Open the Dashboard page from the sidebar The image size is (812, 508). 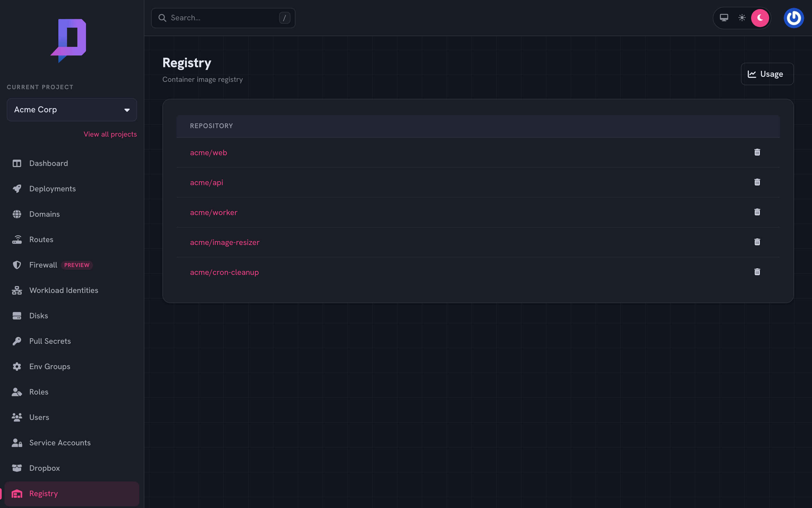[x=71, y=163]
